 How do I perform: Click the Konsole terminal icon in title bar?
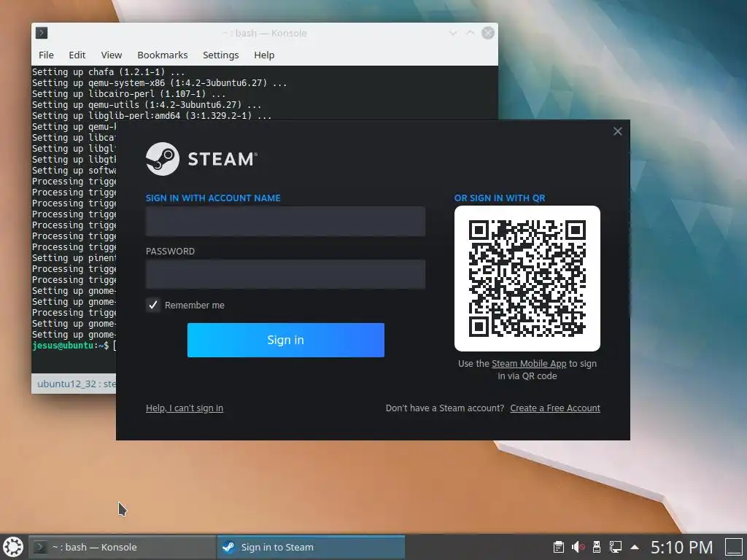point(42,33)
